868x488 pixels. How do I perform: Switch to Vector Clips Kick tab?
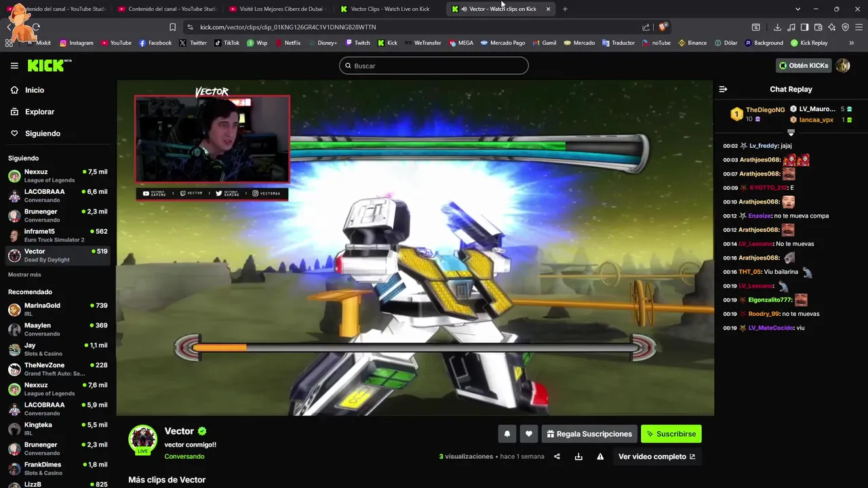coord(389,9)
